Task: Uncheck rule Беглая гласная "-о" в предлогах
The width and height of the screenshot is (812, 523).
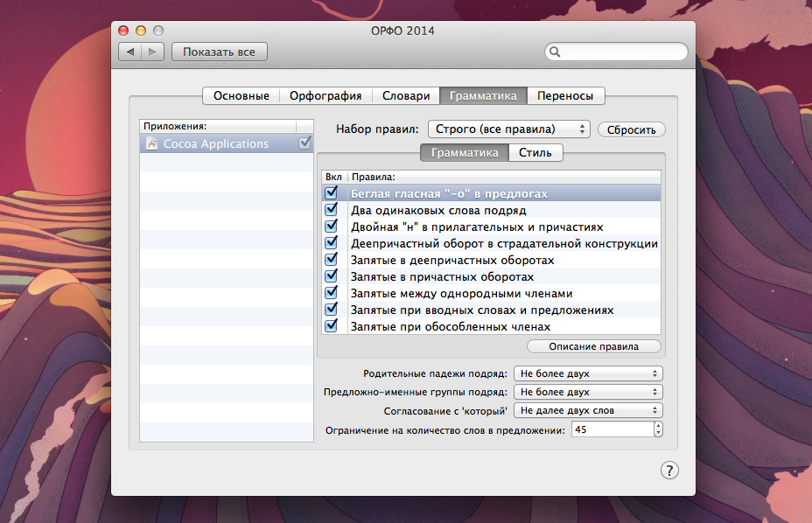Action: point(331,193)
